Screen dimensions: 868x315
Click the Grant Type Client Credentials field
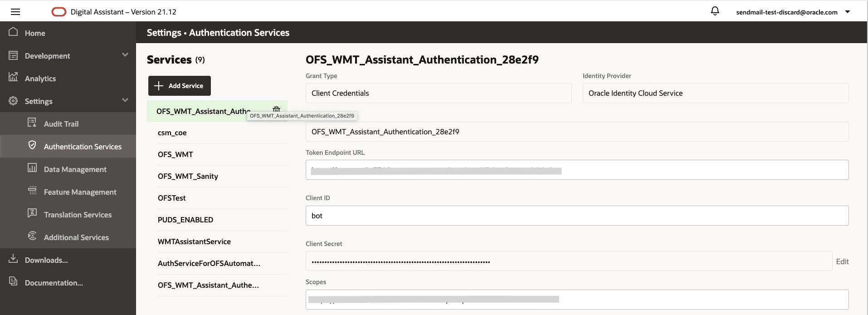439,93
